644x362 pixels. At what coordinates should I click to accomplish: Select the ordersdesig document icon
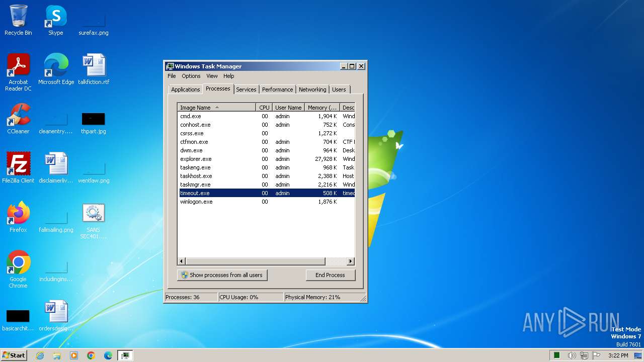pos(56,316)
